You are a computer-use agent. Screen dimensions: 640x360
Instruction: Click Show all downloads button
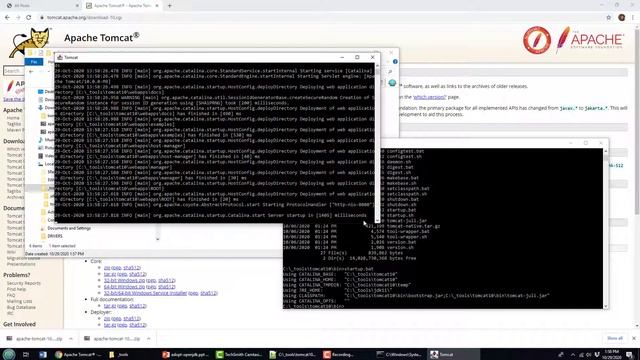615,338
